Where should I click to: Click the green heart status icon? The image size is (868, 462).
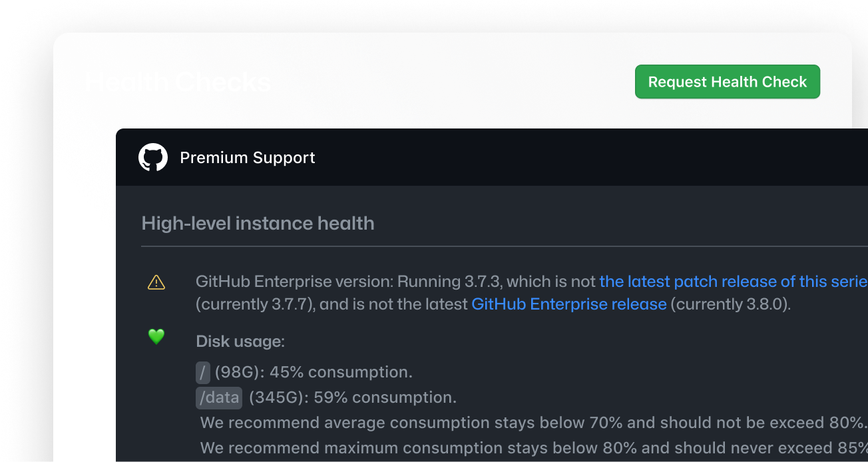(156, 337)
